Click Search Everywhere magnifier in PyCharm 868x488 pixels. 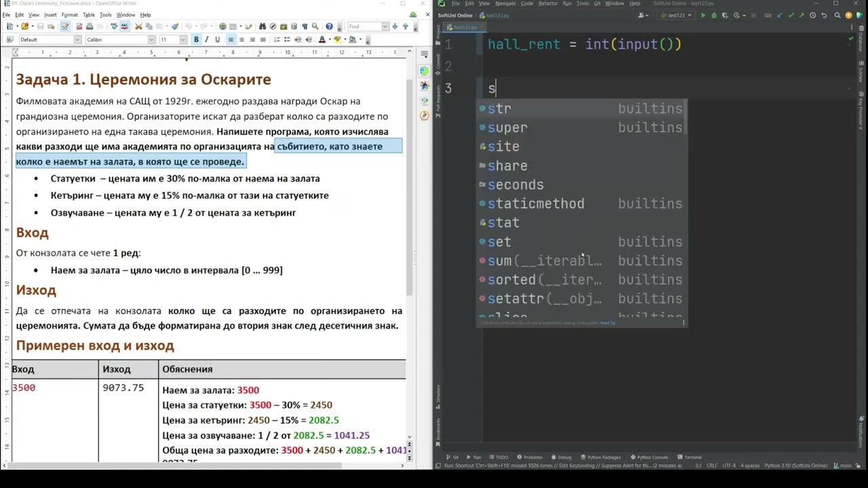[837, 15]
